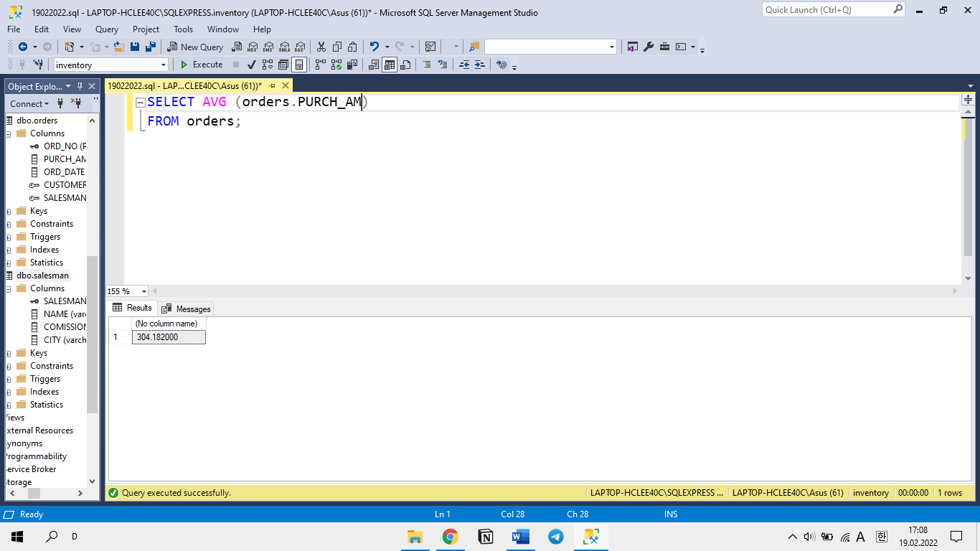Click the Cut scissors icon
980x551 pixels.
pos(321,47)
